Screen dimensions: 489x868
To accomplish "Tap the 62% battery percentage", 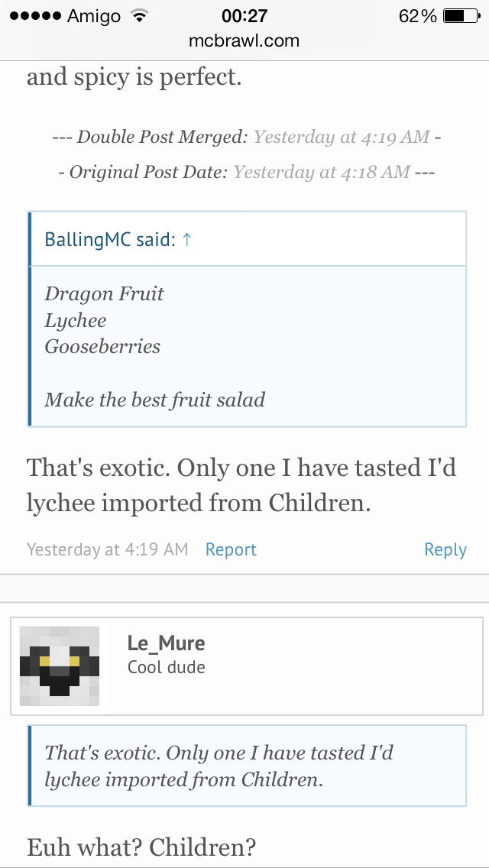I will (x=417, y=15).
